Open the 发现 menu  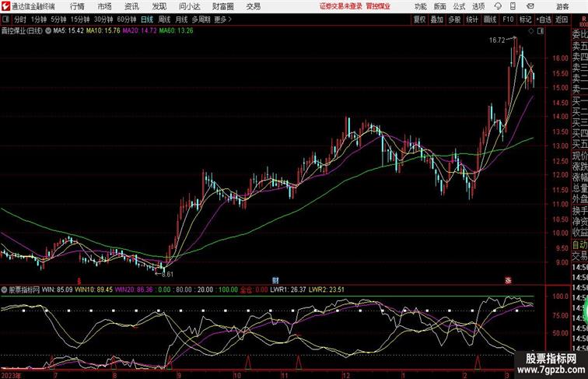click(159, 6)
